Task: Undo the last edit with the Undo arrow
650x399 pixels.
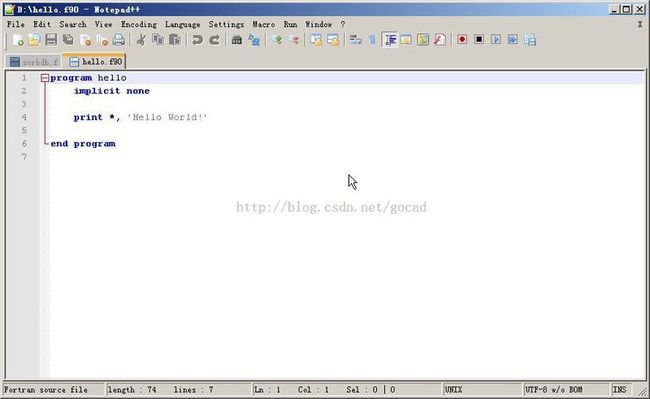Action: (x=197, y=40)
